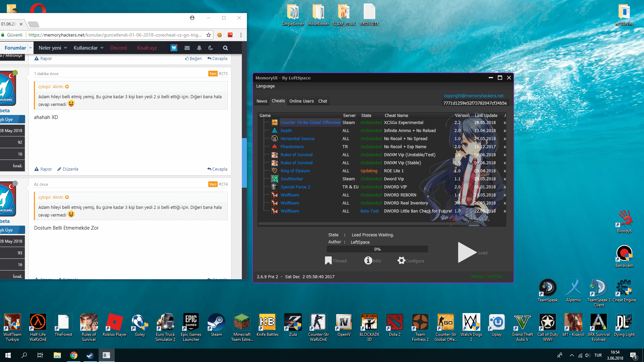This screenshot has height=362, width=644.
Task: Open the Chrome three-dot menu
Action: (241, 35)
